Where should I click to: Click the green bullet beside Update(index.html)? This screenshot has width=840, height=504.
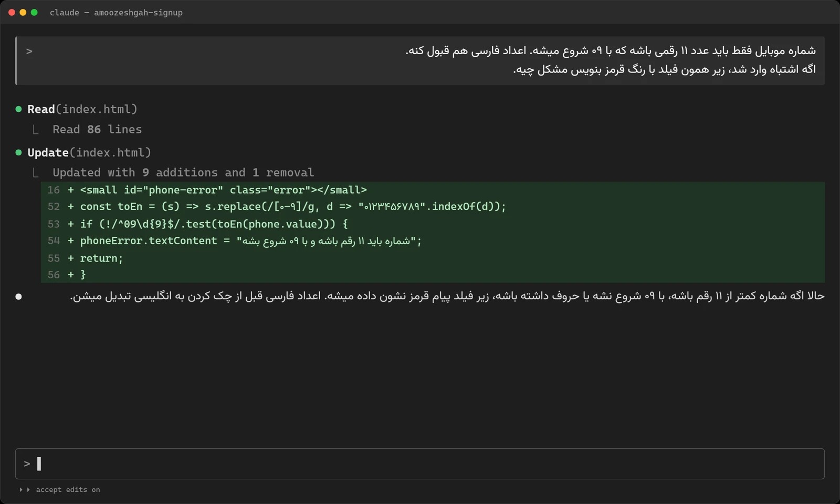tap(19, 153)
